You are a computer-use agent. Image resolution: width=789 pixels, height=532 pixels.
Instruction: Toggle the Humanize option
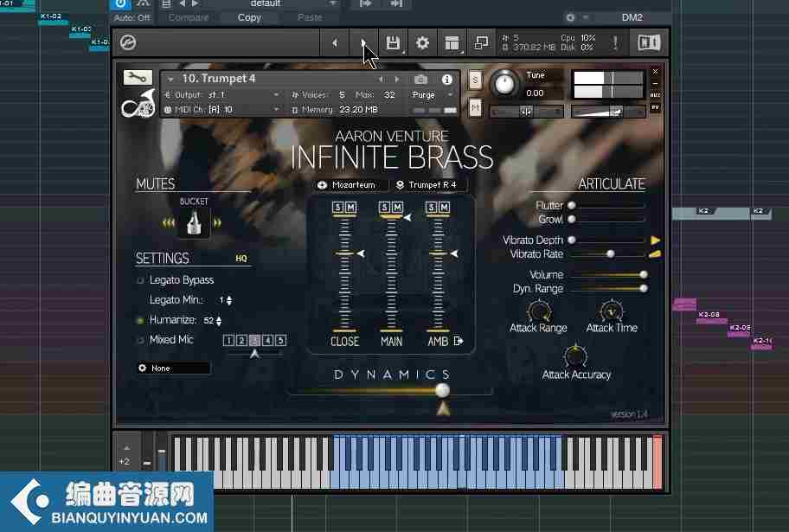click(x=140, y=320)
